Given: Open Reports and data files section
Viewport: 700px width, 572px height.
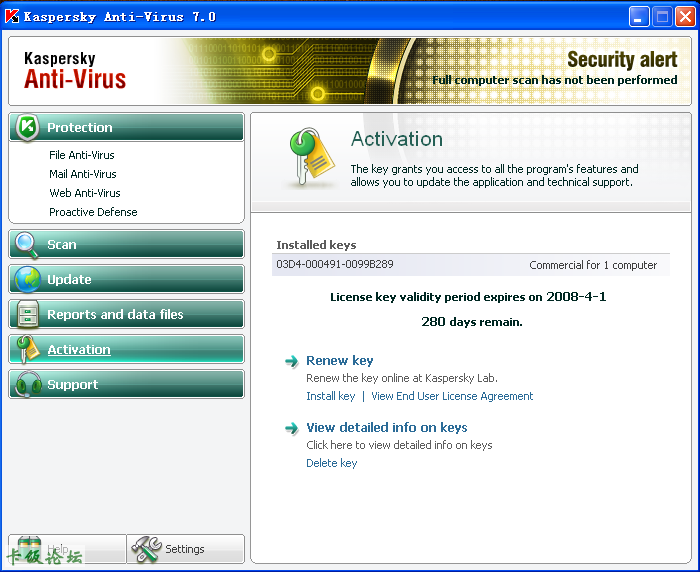Looking at the screenshot, I should click(x=126, y=314).
